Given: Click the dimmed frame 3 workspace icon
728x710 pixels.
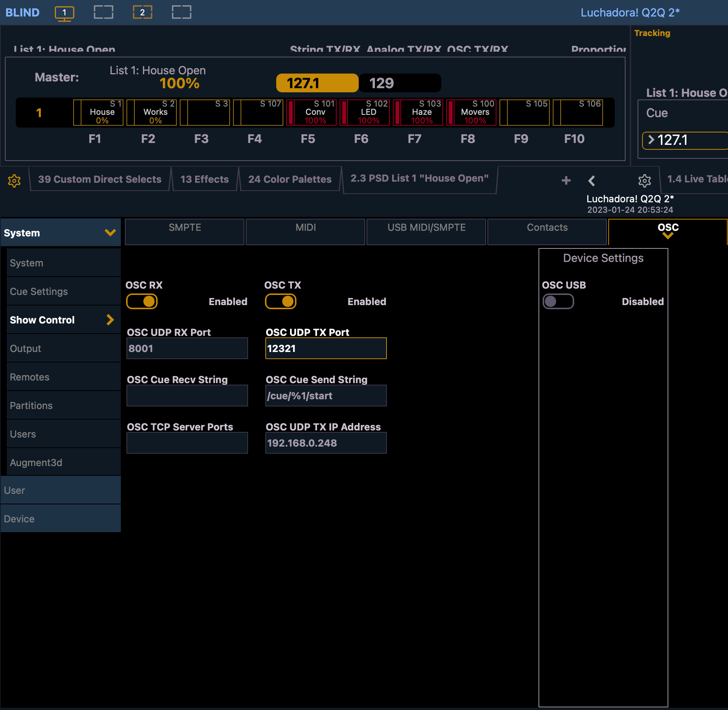Looking at the screenshot, I should click(x=181, y=12).
